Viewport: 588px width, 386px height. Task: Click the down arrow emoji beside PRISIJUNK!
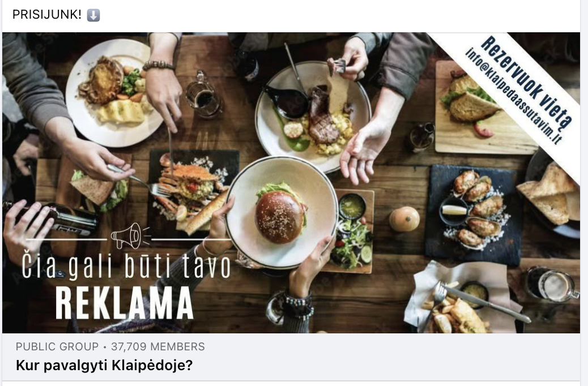(x=93, y=15)
